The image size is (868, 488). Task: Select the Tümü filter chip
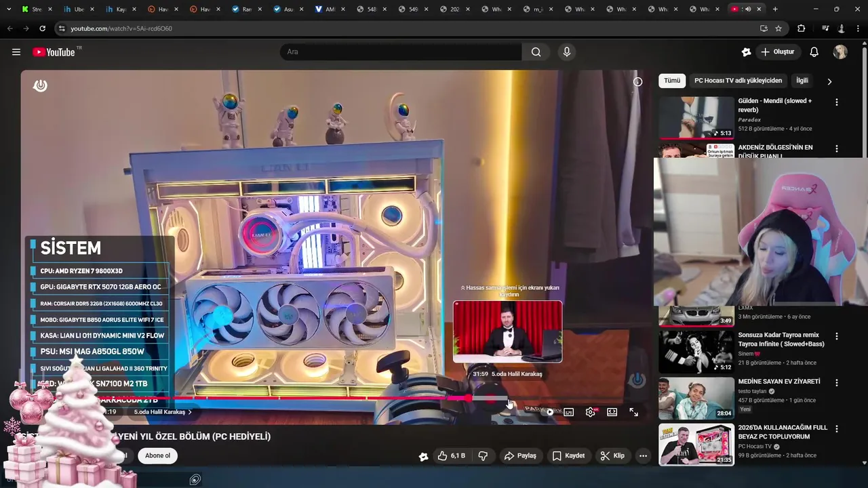coord(672,81)
